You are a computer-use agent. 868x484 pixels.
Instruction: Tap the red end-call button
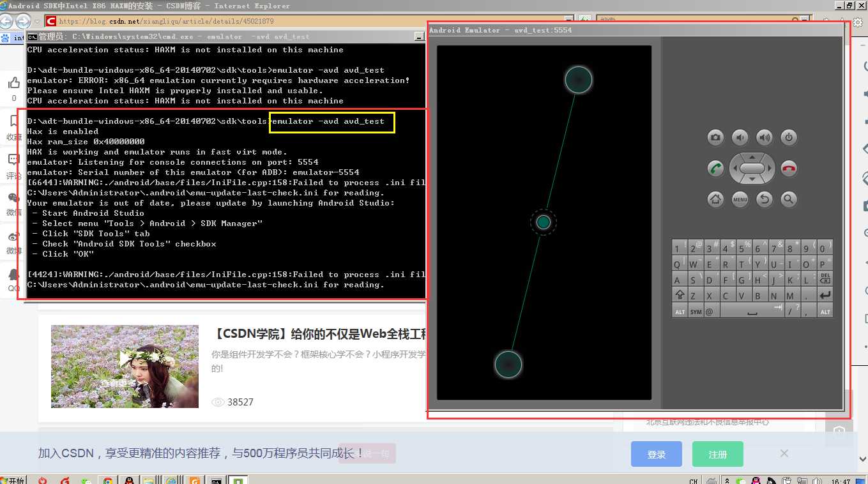click(x=789, y=169)
